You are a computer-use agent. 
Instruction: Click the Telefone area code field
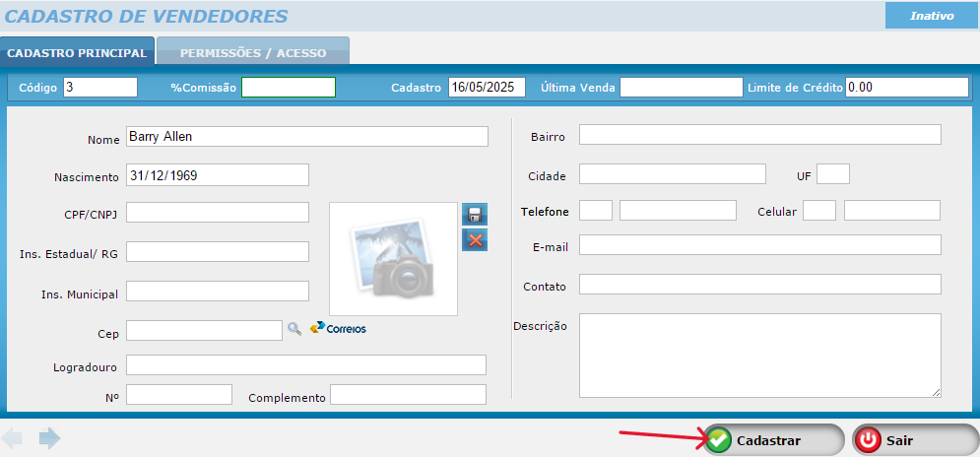pos(596,211)
